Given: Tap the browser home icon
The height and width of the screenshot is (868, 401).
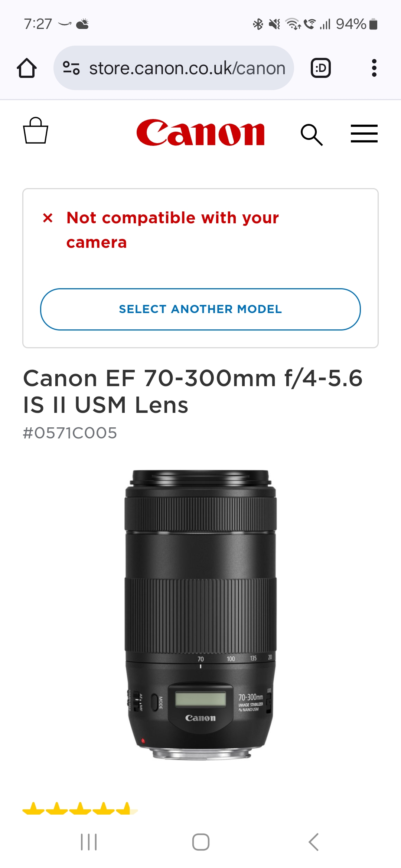Looking at the screenshot, I should (x=27, y=68).
